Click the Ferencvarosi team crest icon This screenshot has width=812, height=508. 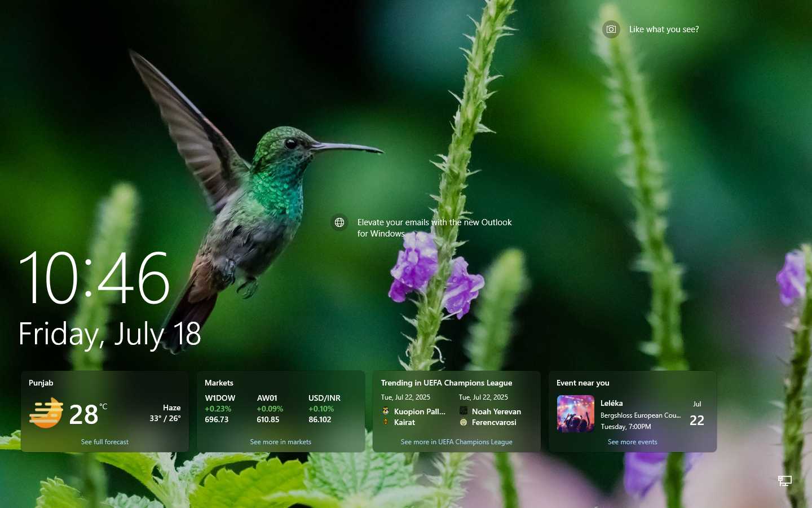tap(464, 422)
